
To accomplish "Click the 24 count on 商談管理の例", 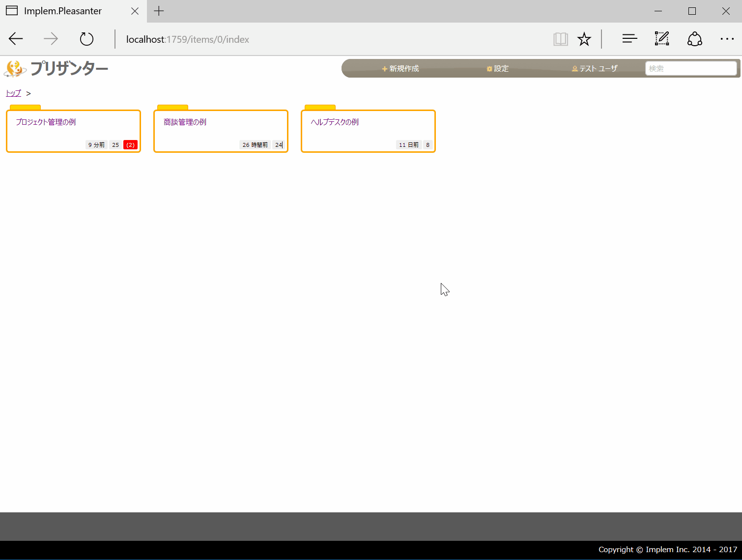I will 279,145.
